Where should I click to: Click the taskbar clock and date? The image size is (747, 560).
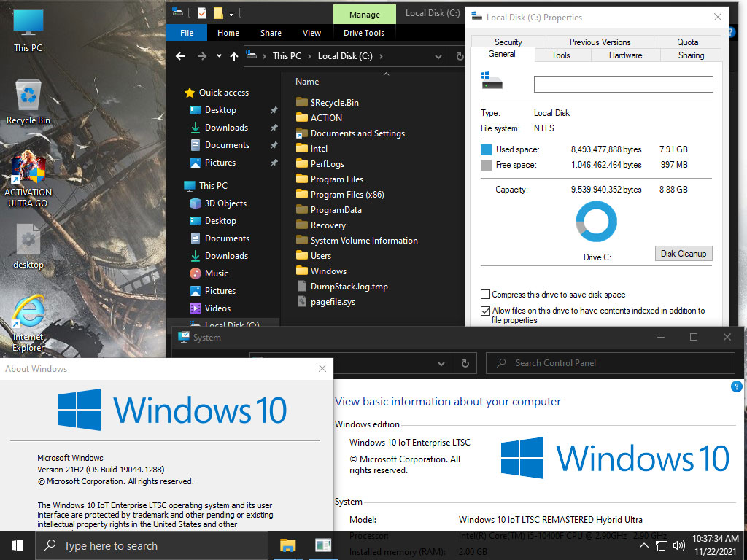click(x=715, y=545)
